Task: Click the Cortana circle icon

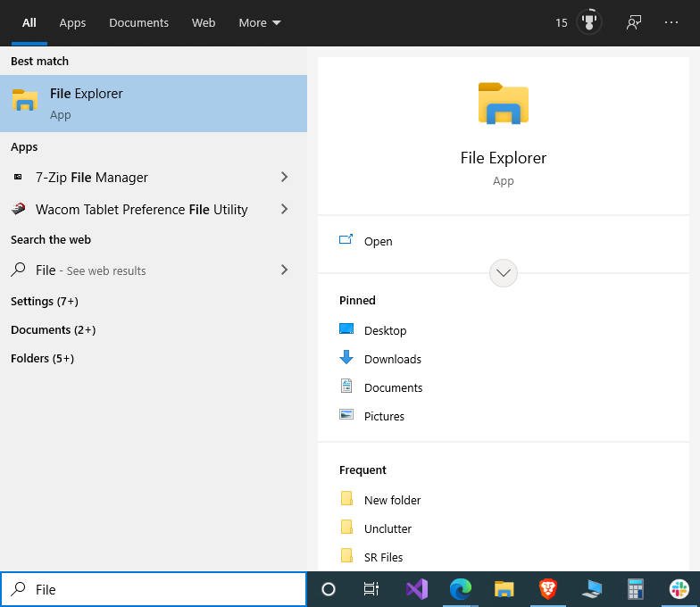Action: pos(328,589)
